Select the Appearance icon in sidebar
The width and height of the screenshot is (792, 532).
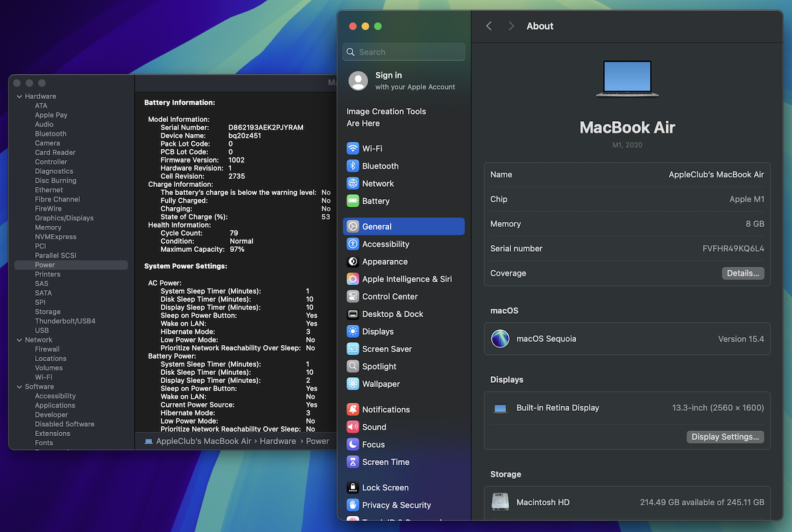[353, 262]
